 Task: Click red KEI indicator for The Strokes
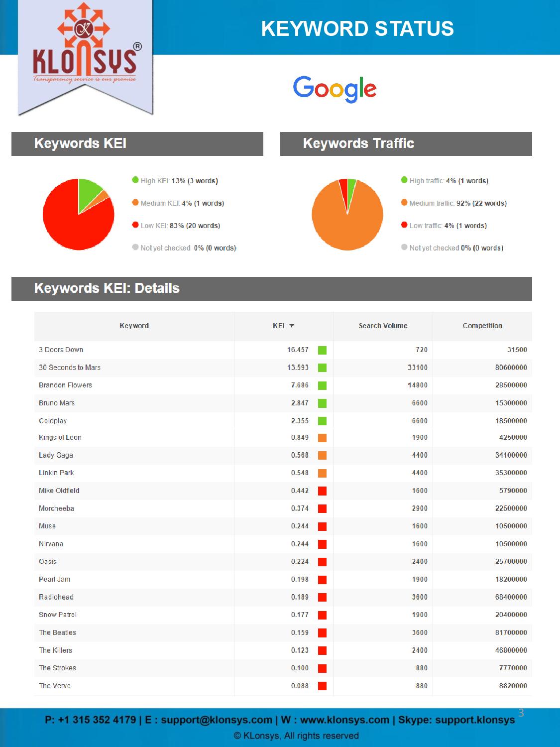322,668
